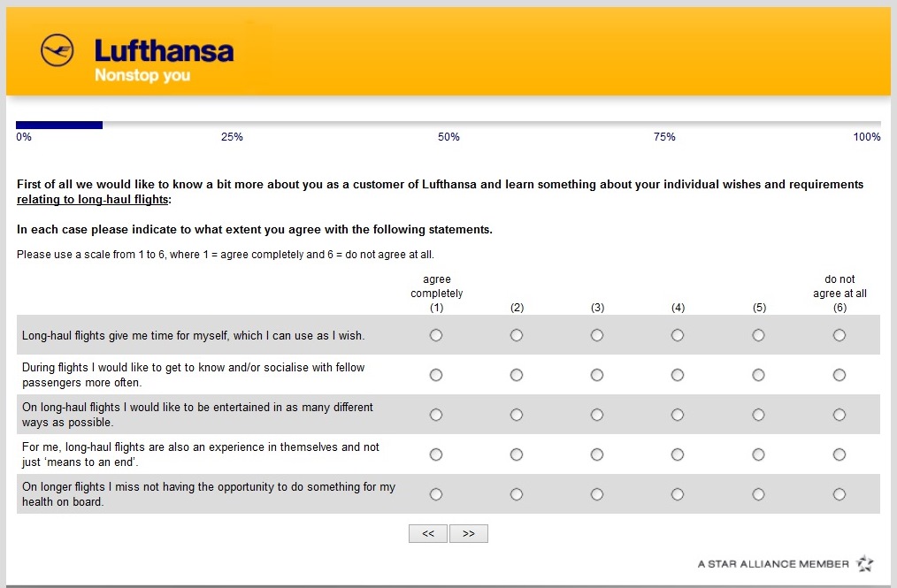Rate health on board statement as 6

839,494
